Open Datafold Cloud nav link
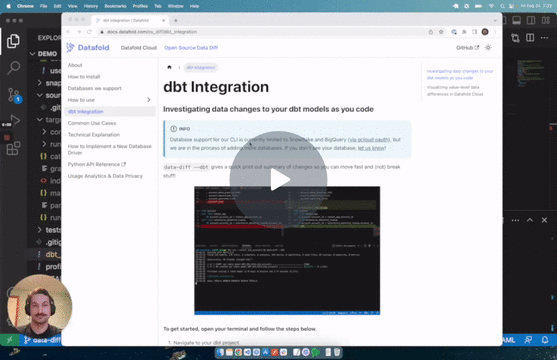The image size is (557, 360). pyautogui.click(x=139, y=48)
